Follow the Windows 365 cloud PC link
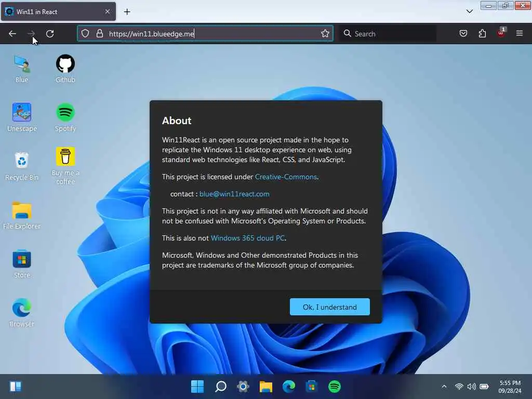532x399 pixels. click(x=248, y=238)
